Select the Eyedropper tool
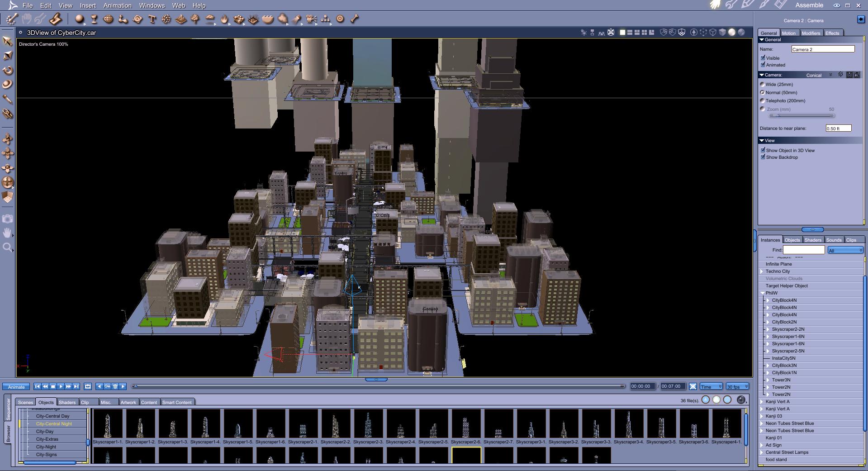Screen dimensions: 868x471 (x=8, y=99)
